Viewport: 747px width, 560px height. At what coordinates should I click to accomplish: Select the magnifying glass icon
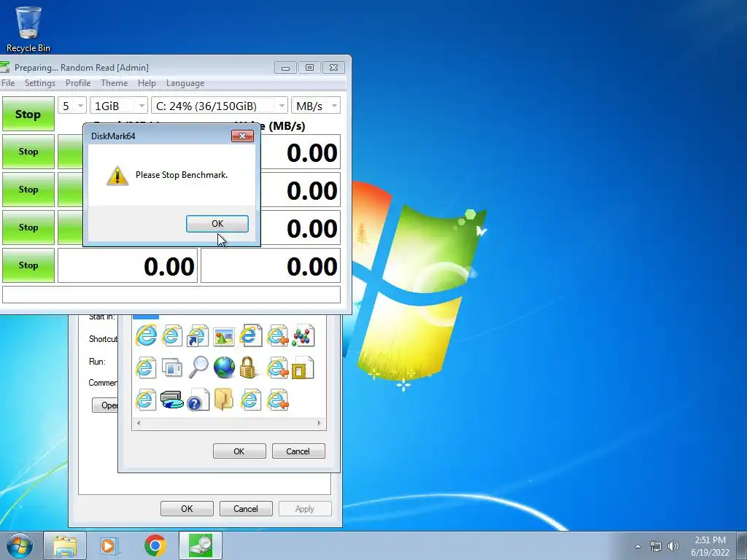198,367
